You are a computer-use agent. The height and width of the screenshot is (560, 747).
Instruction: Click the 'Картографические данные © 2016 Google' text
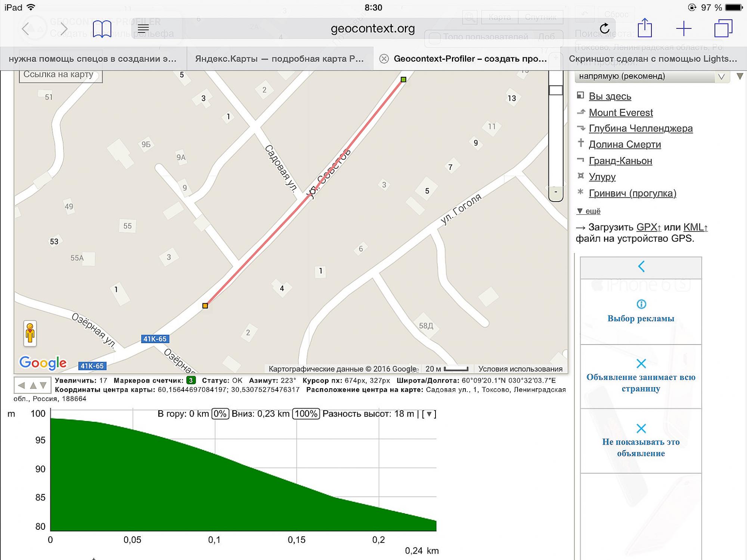click(342, 369)
